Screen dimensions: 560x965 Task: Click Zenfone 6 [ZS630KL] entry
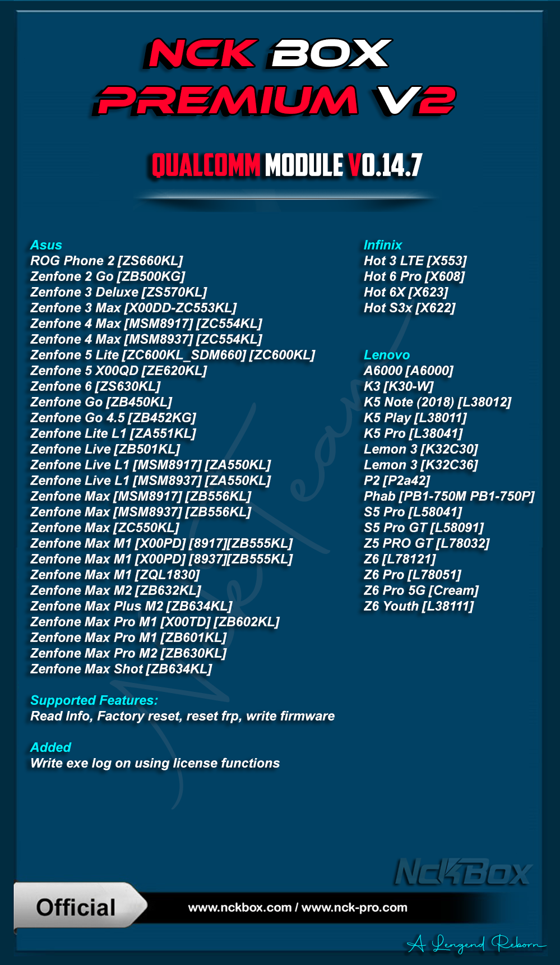click(x=95, y=386)
